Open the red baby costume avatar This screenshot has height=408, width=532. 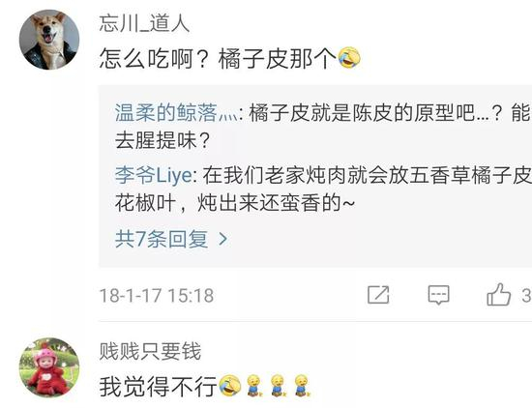(x=49, y=367)
